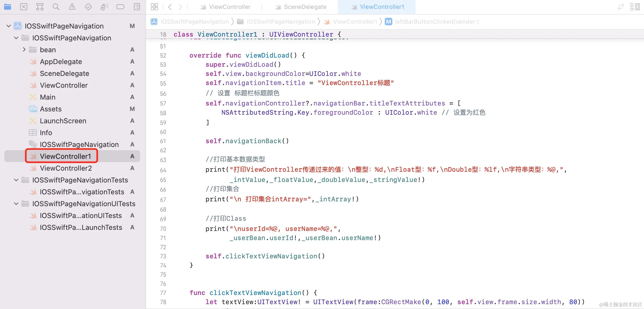Show the Issue navigator warning icon

(x=72, y=7)
